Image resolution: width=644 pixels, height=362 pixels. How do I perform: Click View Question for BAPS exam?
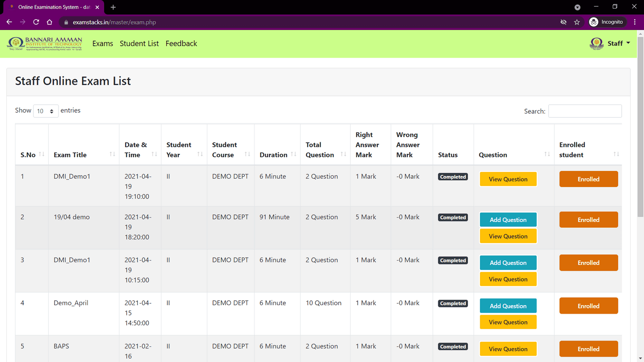(x=508, y=349)
